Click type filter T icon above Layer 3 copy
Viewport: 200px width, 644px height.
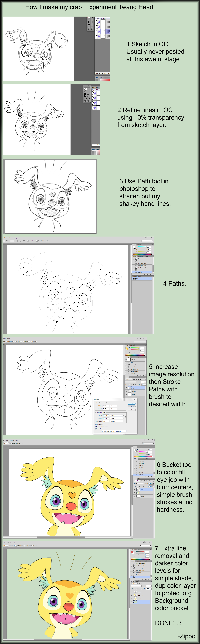pos(144,583)
